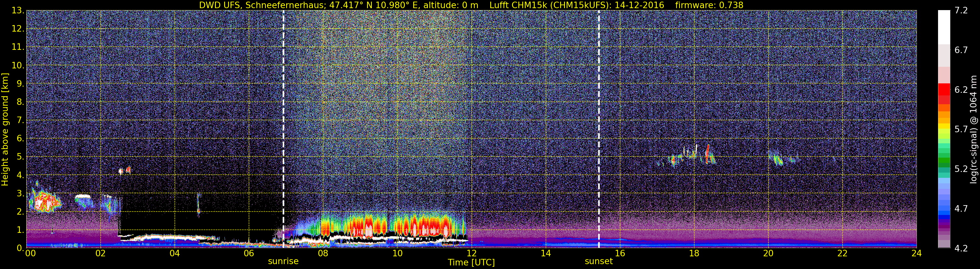Click the "9." tick on the height axis
This screenshot has height=269, width=980.
[x=20, y=83]
